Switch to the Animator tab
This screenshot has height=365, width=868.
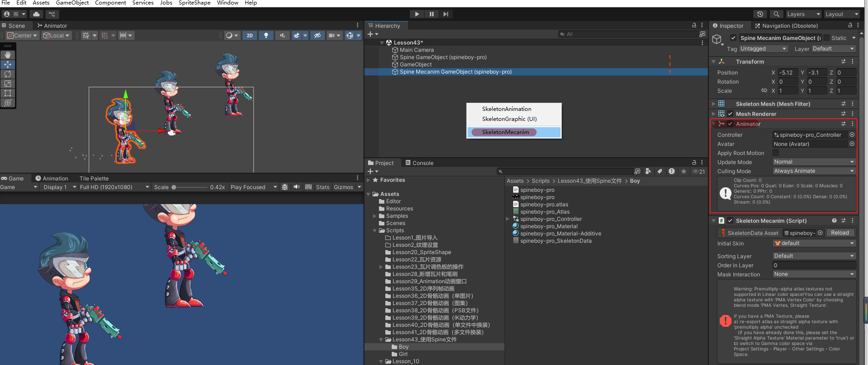52,25
